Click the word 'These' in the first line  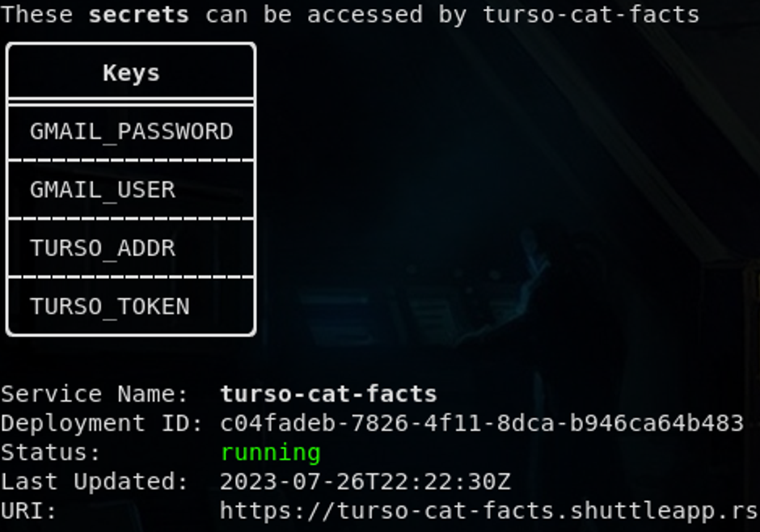36,15
